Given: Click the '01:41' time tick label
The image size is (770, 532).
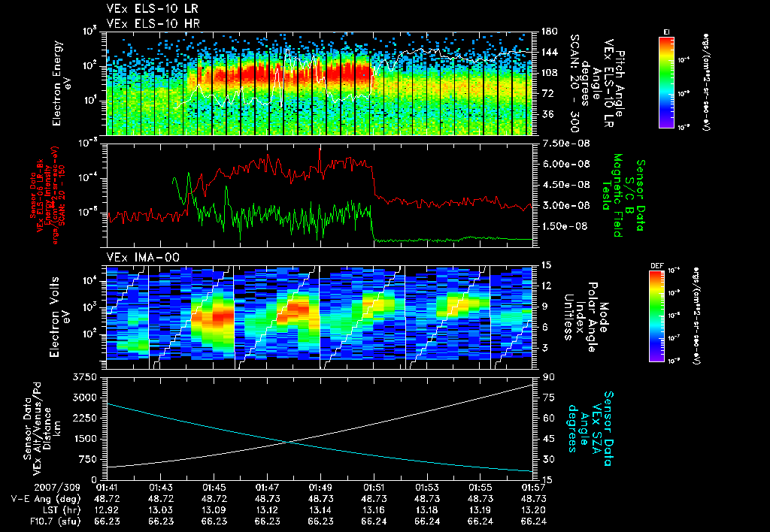Looking at the screenshot, I should pos(107,488).
